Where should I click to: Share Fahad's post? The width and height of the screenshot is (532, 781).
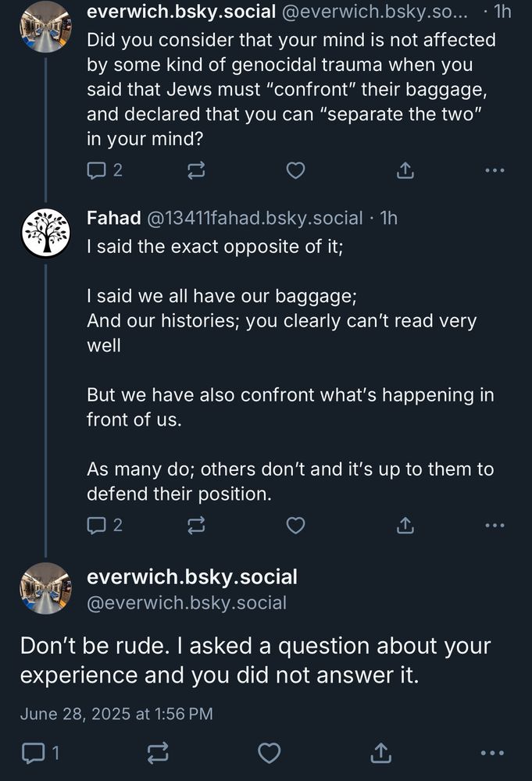tap(405, 526)
